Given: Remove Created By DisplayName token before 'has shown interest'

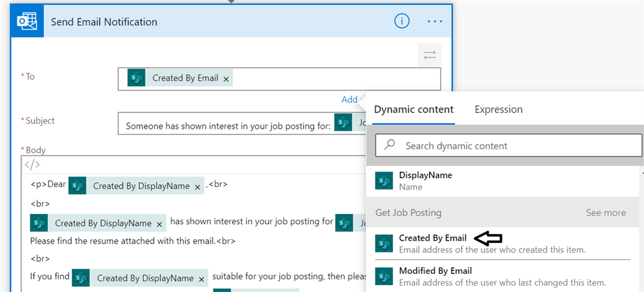Looking at the screenshot, I should [x=159, y=224].
